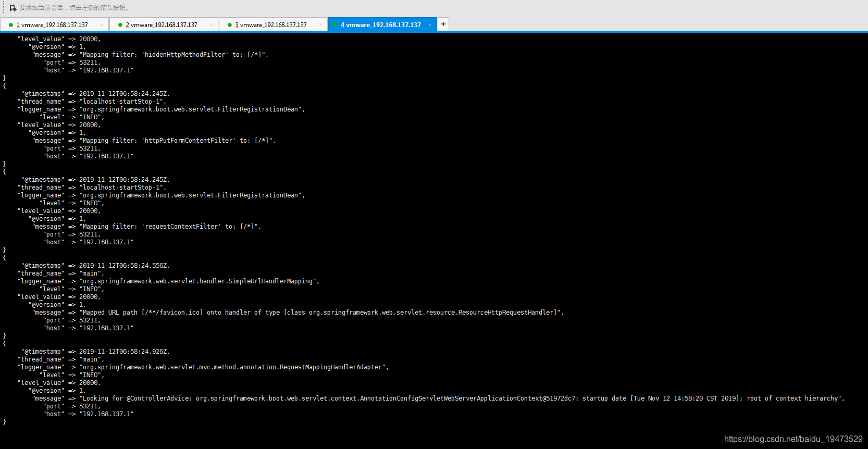868x449 pixels.
Task: Click the 'hiddenHttpMethodFilter' message line
Action: click(151, 55)
